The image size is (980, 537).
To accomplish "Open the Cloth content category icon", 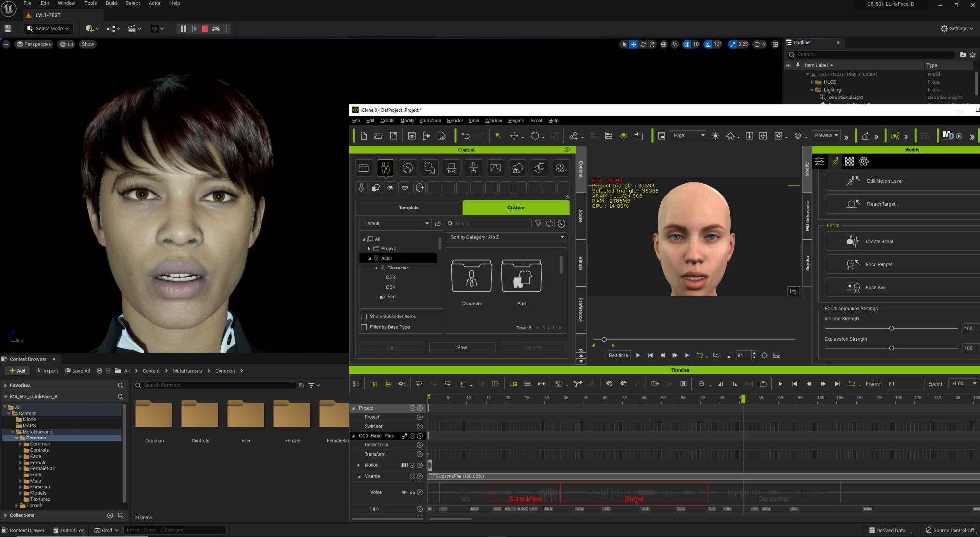I will pyautogui.click(x=430, y=168).
